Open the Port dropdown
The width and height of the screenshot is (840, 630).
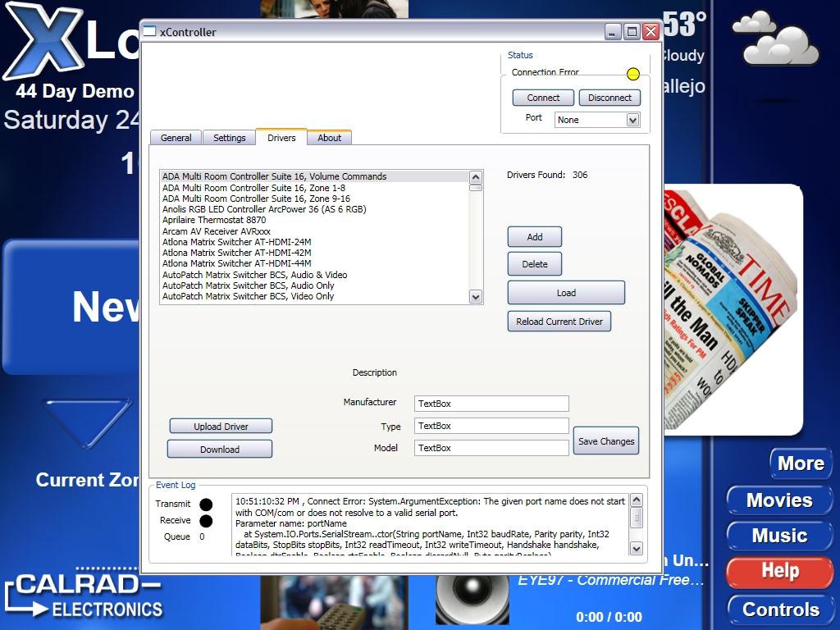point(596,120)
